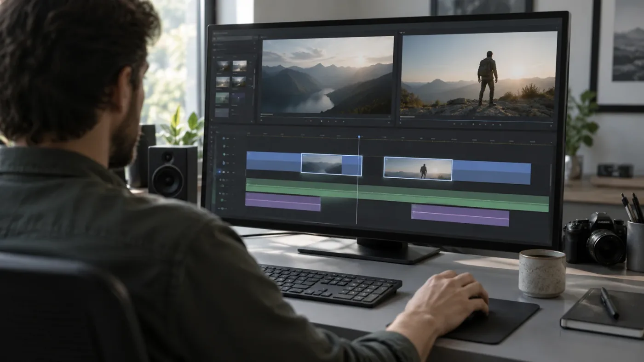Select the top-left thumbnail in the media bin
The height and width of the screenshot is (362, 644).
tap(224, 66)
